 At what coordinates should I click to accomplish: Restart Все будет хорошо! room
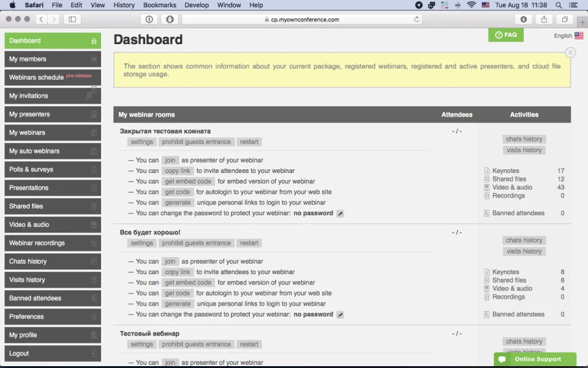[249, 243]
